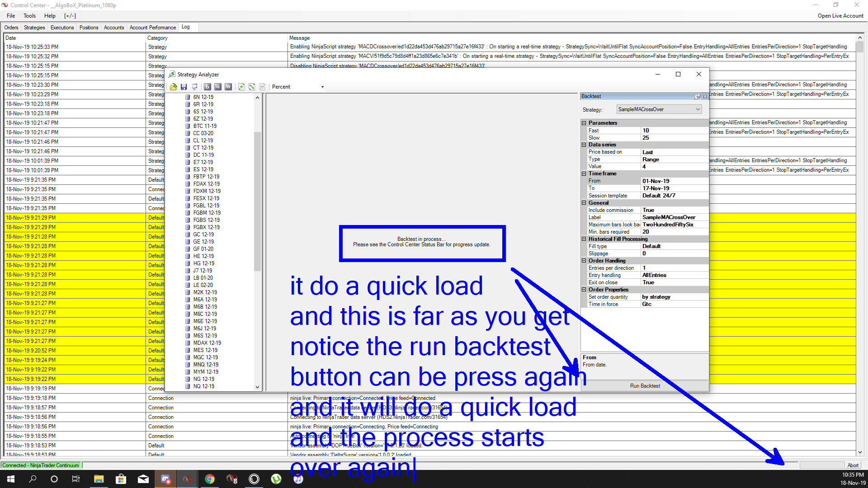The height and width of the screenshot is (488, 868).
Task: Select ES 12-19 in instrument list
Action: point(203,169)
